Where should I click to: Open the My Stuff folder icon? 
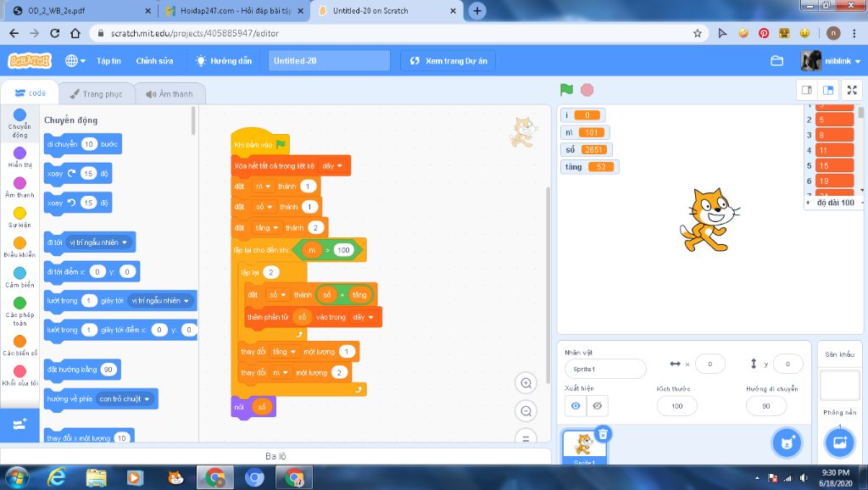coord(776,61)
